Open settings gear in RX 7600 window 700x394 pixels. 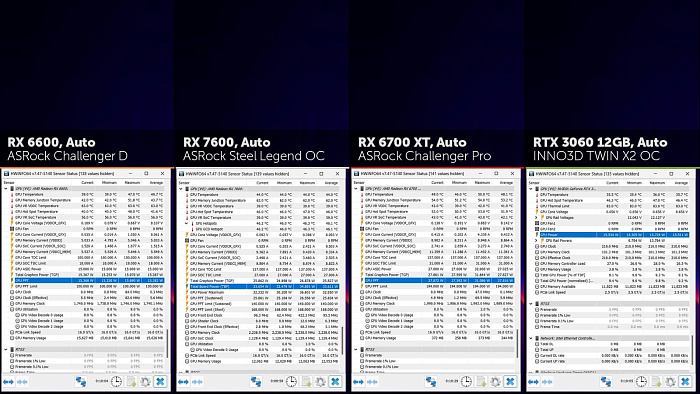click(x=320, y=382)
